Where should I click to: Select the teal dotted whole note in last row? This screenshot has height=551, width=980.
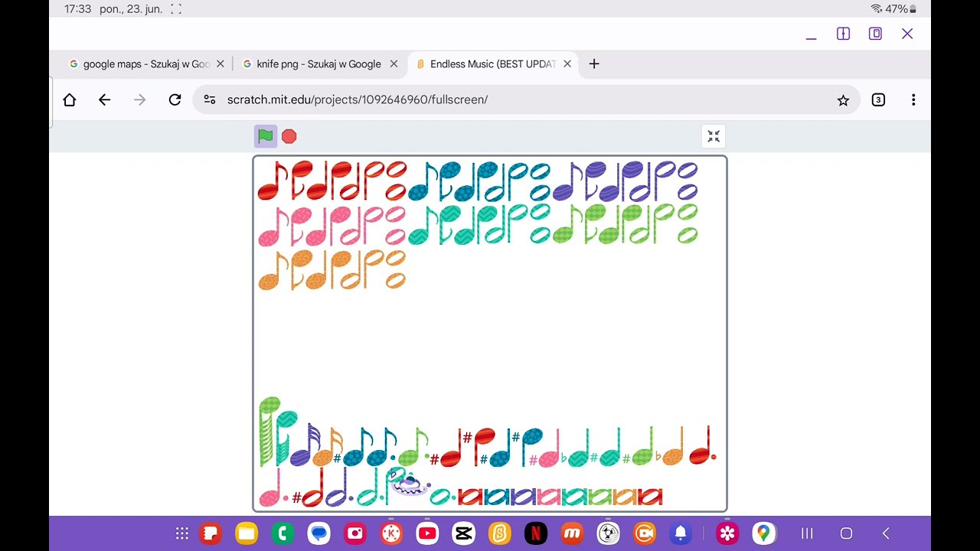click(442, 497)
